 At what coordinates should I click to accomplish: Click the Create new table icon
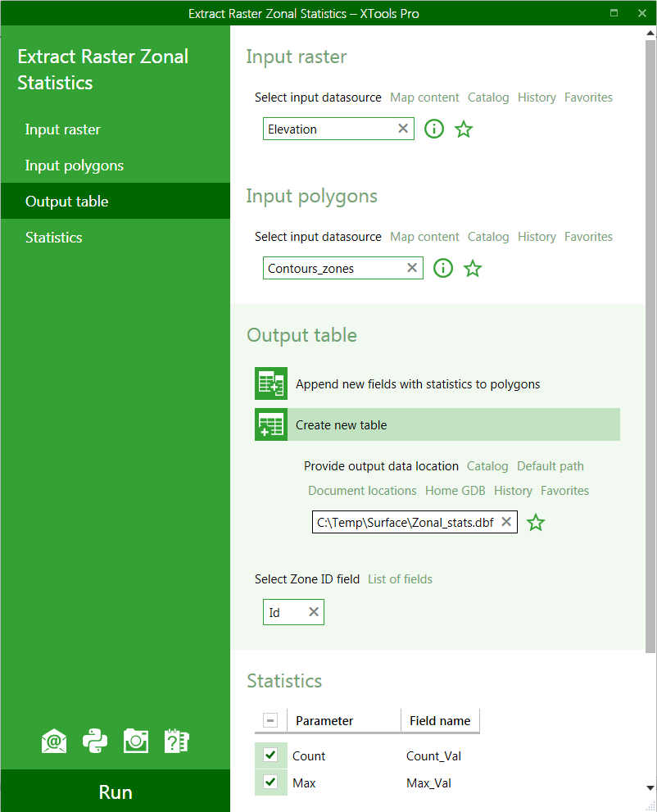pos(271,424)
